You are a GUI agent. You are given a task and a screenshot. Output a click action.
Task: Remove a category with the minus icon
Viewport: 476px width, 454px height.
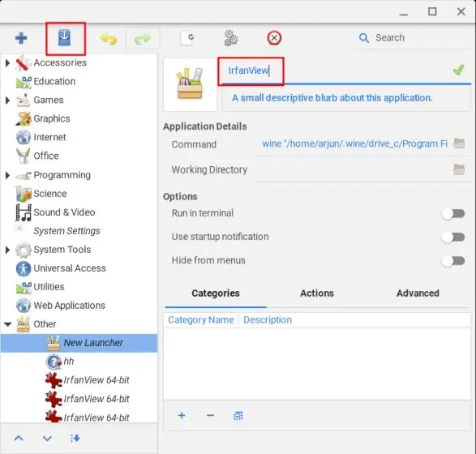tap(210, 415)
